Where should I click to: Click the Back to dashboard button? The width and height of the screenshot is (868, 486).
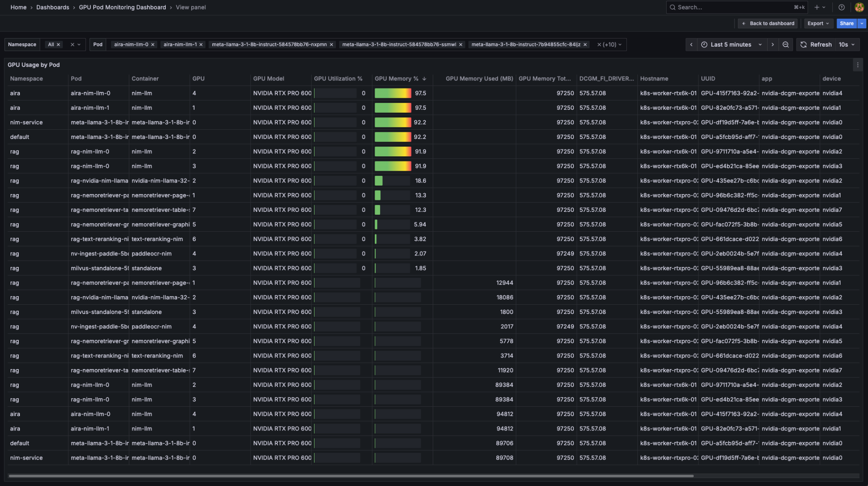[768, 23]
